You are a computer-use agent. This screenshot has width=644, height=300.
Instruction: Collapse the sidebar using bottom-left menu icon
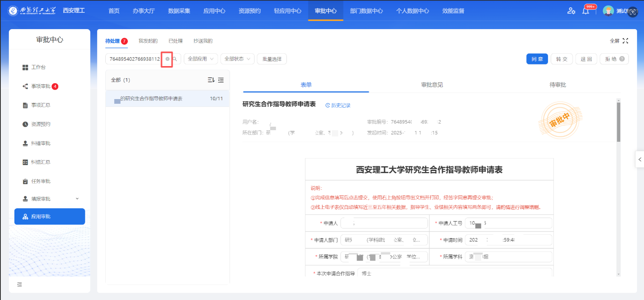[x=19, y=285]
